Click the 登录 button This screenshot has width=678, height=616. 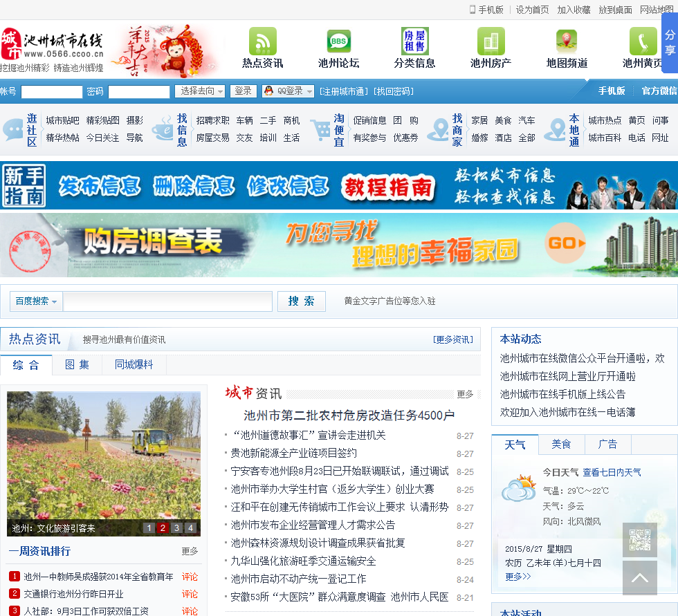(243, 91)
